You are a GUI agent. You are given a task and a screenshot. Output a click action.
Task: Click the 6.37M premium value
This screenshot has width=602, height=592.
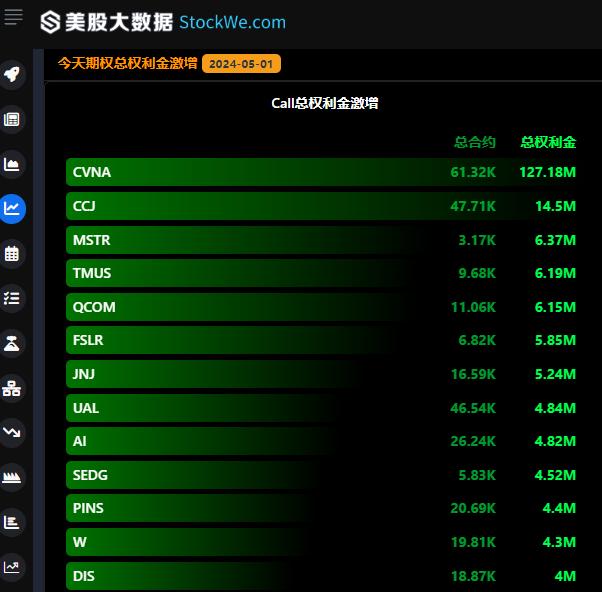(x=556, y=240)
